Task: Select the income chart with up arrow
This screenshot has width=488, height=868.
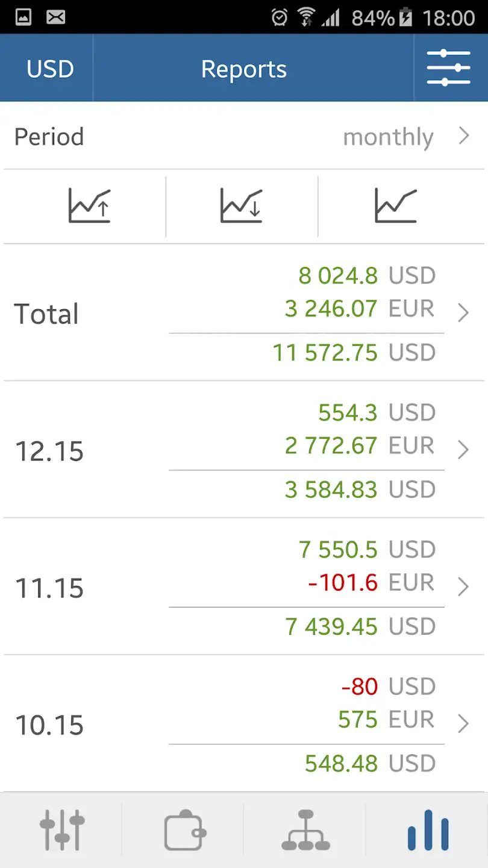Action: click(x=90, y=206)
